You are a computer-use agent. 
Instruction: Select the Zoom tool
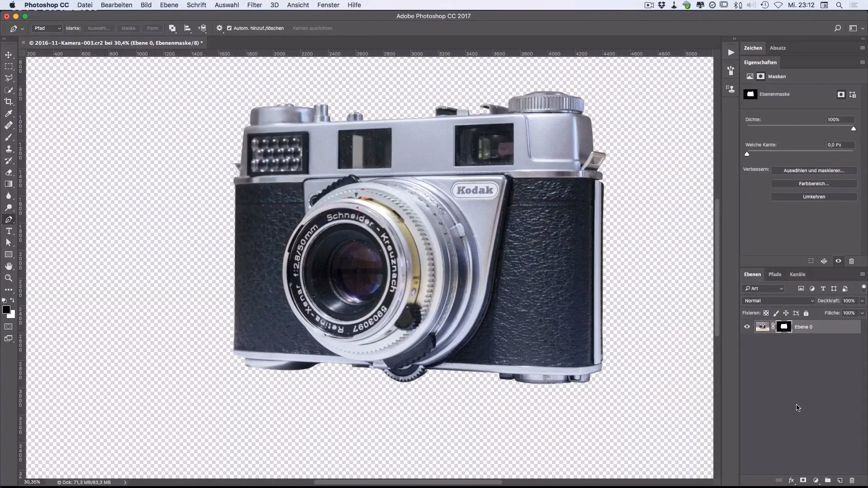click(9, 278)
